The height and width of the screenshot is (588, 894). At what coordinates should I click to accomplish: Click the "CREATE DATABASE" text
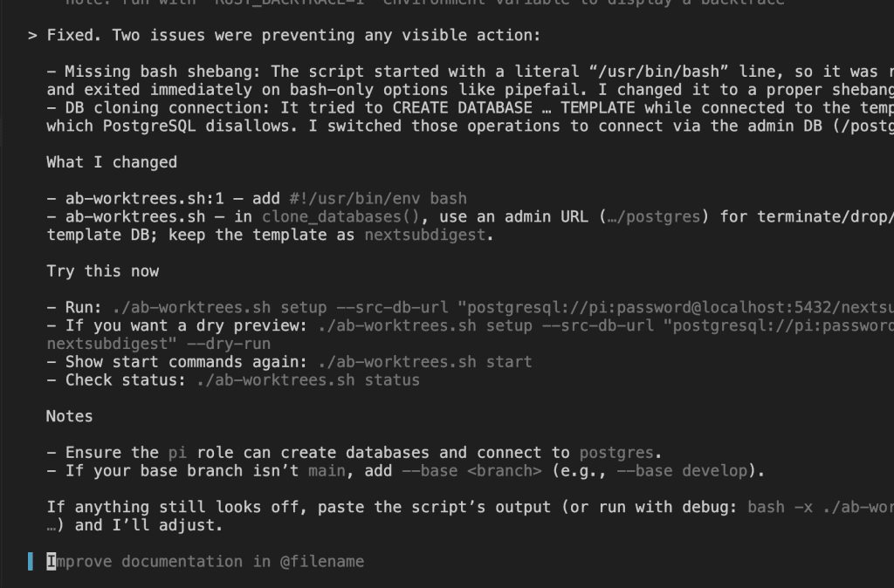(x=462, y=108)
